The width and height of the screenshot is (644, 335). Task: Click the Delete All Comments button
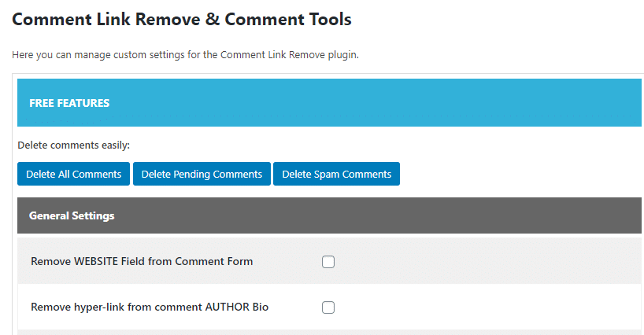click(73, 174)
